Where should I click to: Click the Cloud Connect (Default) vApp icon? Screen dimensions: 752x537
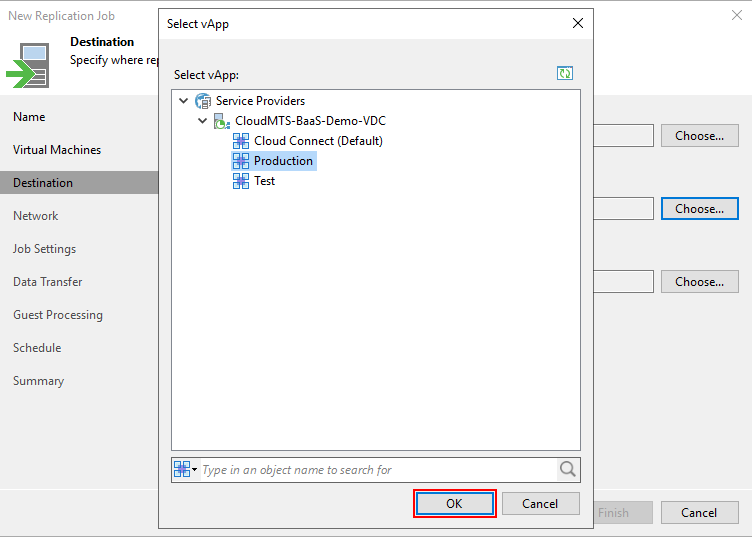(x=241, y=141)
